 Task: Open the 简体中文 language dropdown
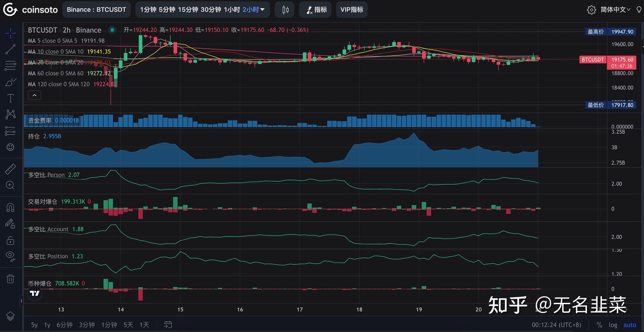click(615, 9)
